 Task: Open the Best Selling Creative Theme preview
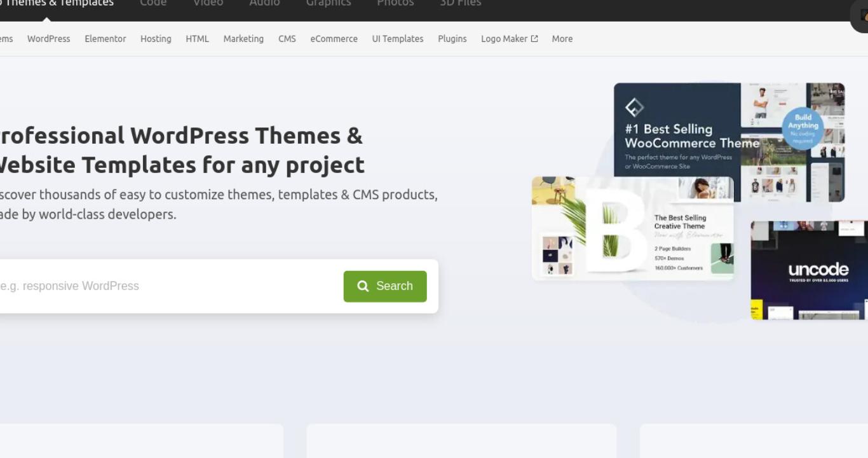coord(633,228)
